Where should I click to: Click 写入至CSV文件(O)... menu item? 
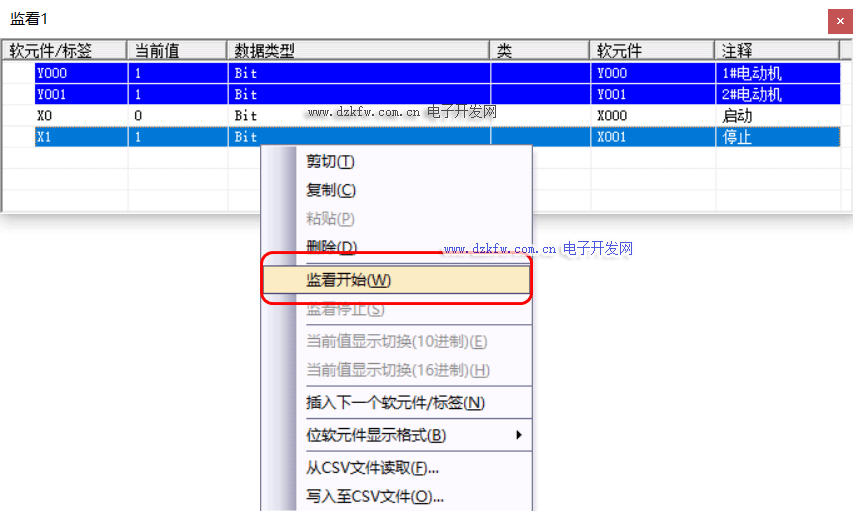click(374, 496)
